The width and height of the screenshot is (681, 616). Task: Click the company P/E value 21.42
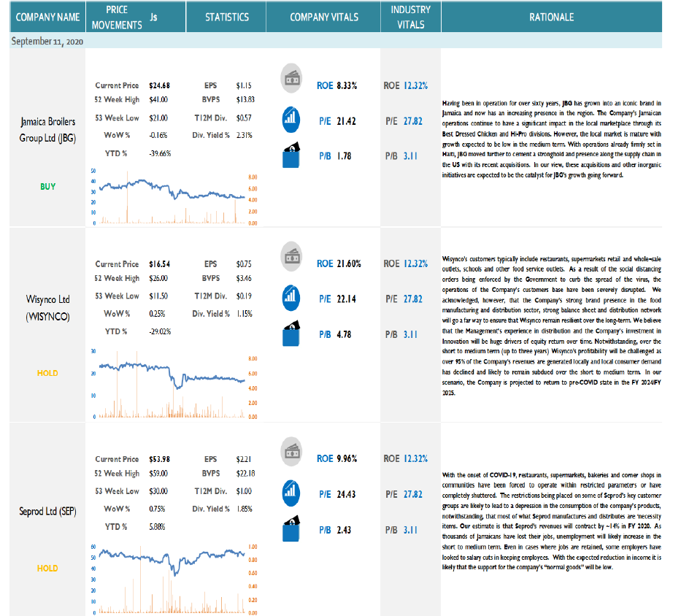pos(346,121)
